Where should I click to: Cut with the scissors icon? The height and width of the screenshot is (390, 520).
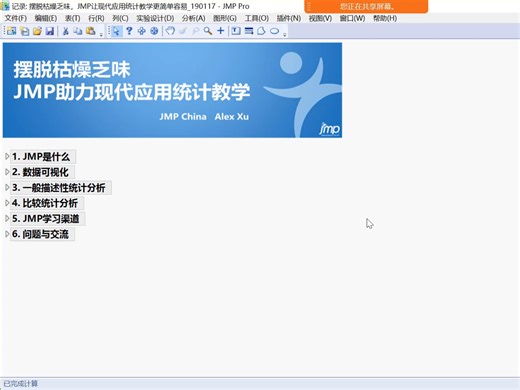[66, 31]
